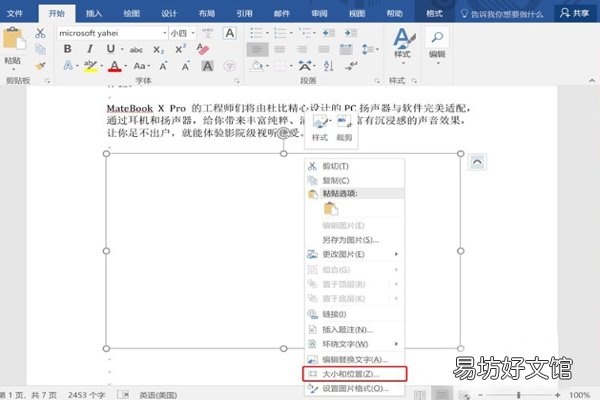Screen dimensions: 600x400
Task: Expand Change Picture (更改图片) submenu
Action: (x=354, y=254)
